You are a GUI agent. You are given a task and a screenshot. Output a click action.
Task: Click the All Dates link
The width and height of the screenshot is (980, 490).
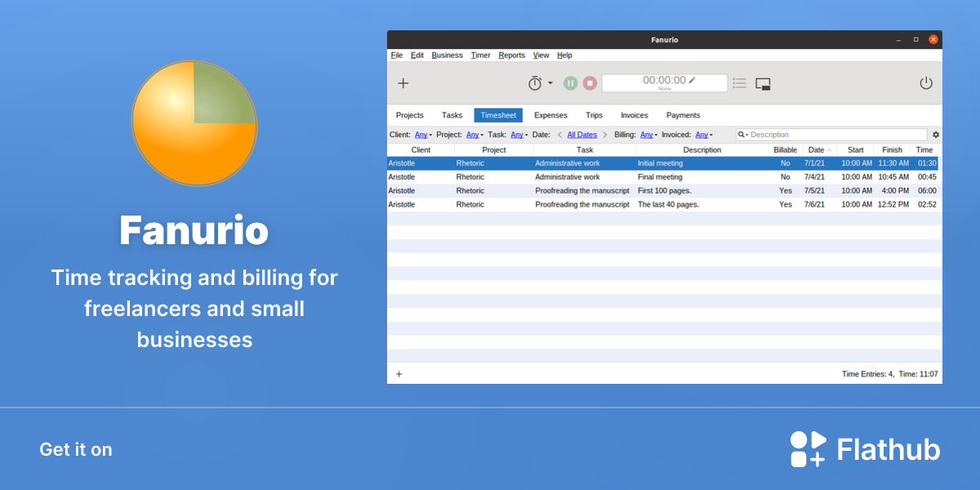coord(582,135)
